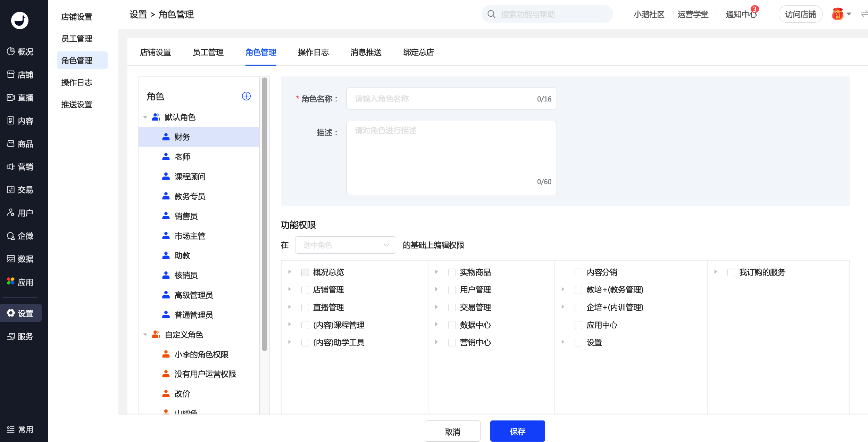Open 常用 favorites at sidebar bottom
This screenshot has width=868, height=442.
20,429
